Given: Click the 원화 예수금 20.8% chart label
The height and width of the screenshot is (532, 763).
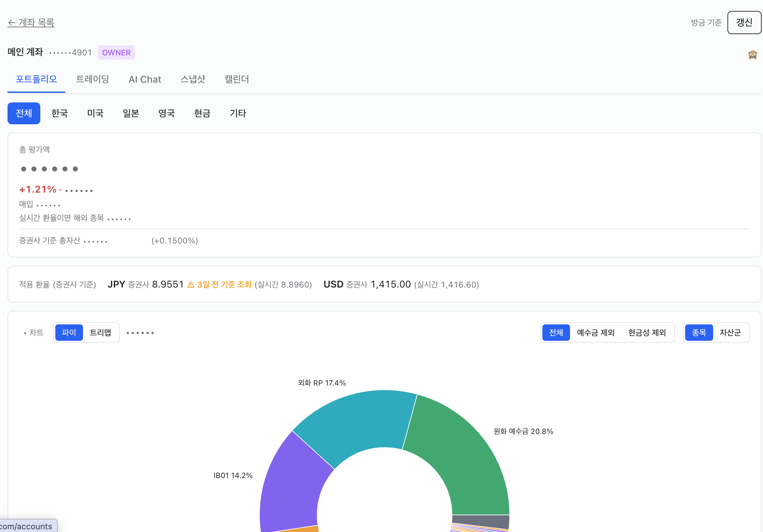Looking at the screenshot, I should coord(523,431).
